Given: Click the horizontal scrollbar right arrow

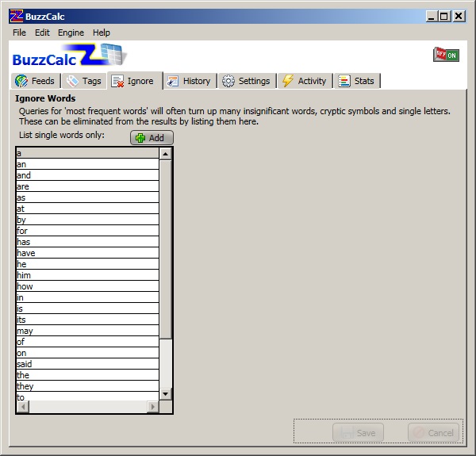Looking at the screenshot, I should tap(153, 407).
